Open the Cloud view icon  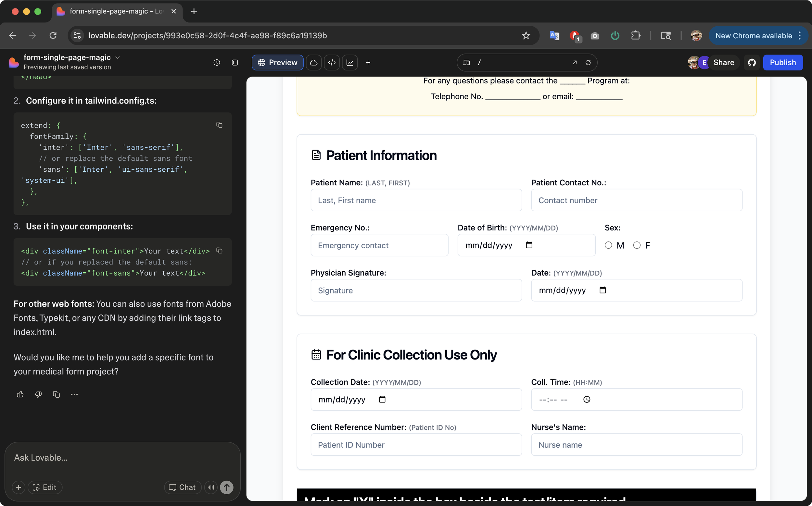click(x=314, y=63)
